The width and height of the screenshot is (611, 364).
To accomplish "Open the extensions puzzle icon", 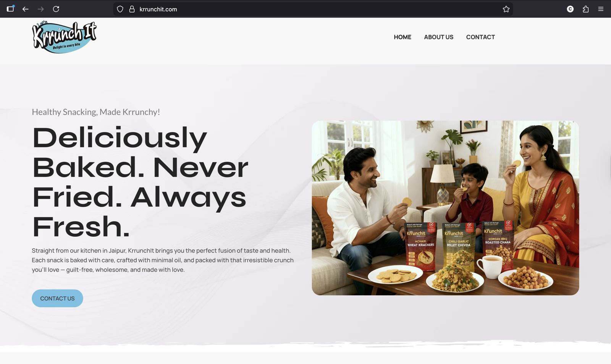I will 585,9.
